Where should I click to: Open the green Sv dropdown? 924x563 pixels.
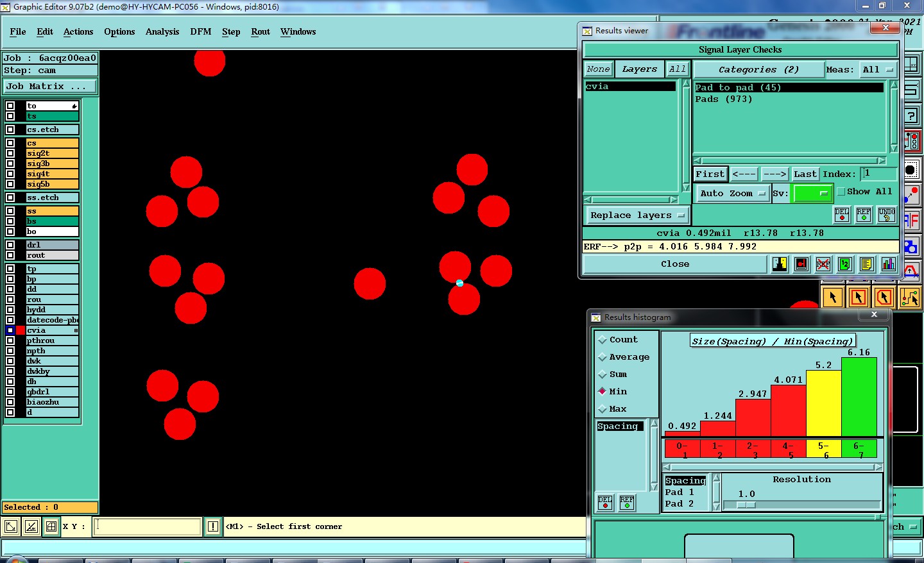(812, 193)
